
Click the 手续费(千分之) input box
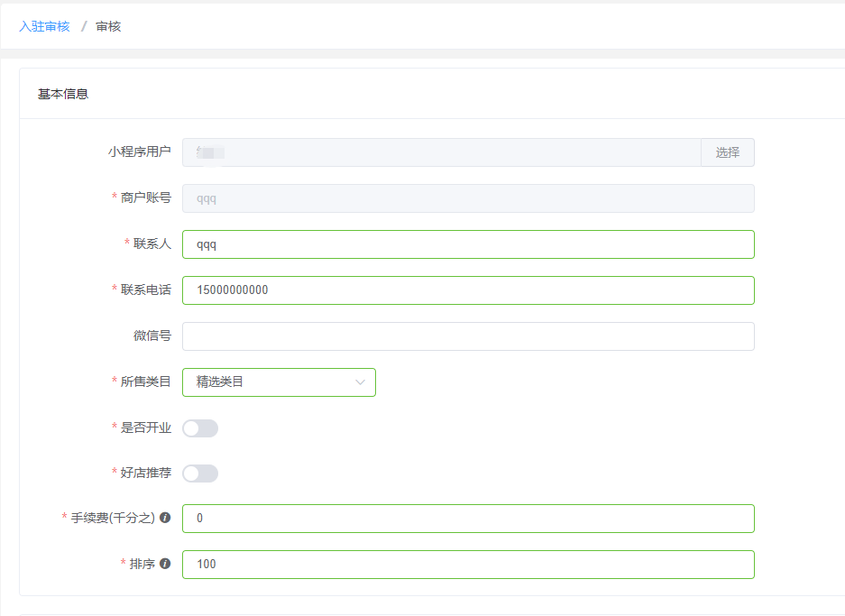point(468,519)
